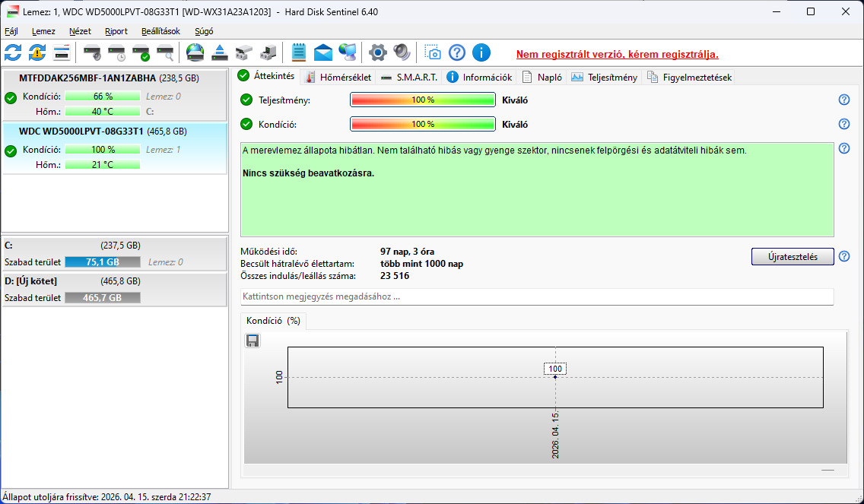Click the blue refresh arrows toolbar icon
Screen dimensions: 864x504
[x=13, y=53]
